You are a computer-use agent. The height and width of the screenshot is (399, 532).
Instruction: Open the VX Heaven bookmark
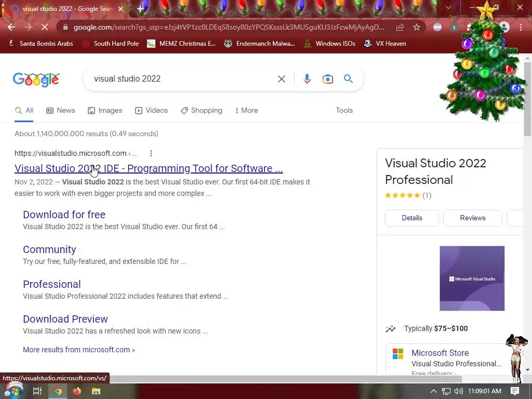[385, 44]
